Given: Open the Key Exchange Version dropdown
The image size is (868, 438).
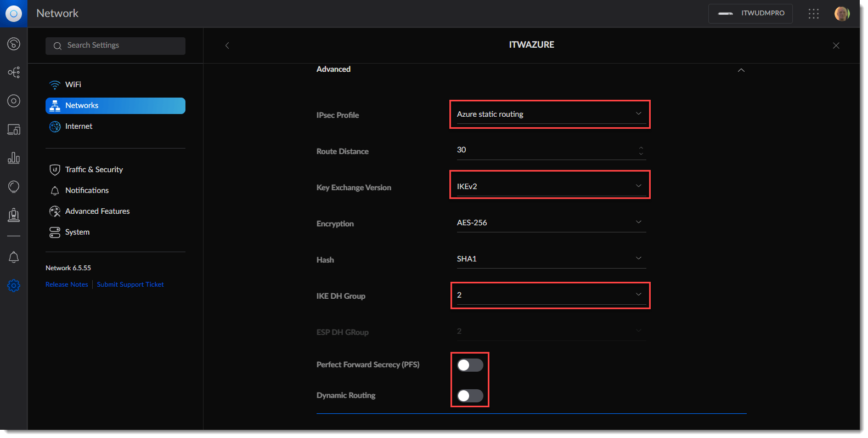Looking at the screenshot, I should point(551,186).
